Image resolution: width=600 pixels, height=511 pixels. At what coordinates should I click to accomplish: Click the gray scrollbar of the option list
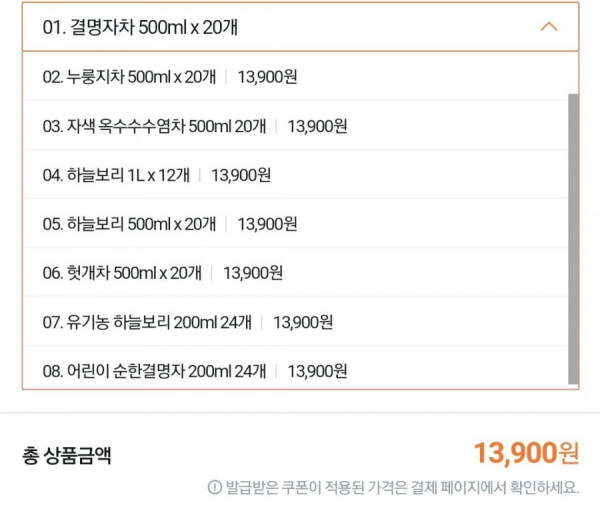pos(573,238)
